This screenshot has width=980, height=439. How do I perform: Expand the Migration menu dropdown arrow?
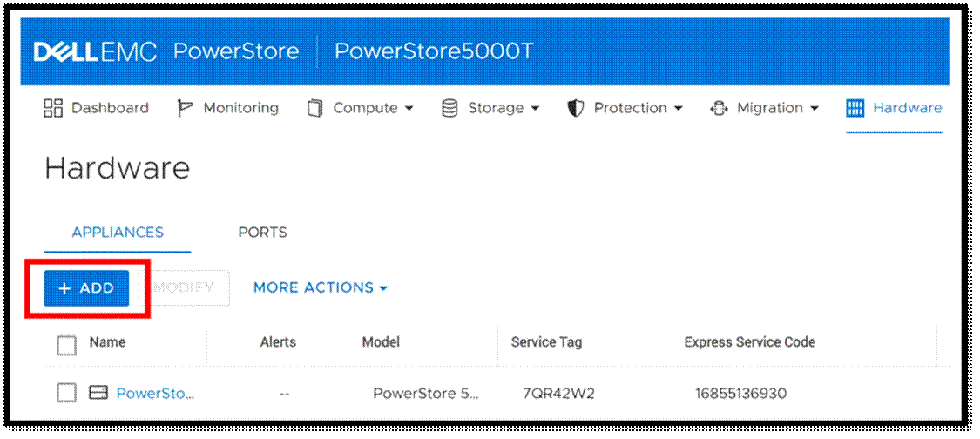point(814,109)
